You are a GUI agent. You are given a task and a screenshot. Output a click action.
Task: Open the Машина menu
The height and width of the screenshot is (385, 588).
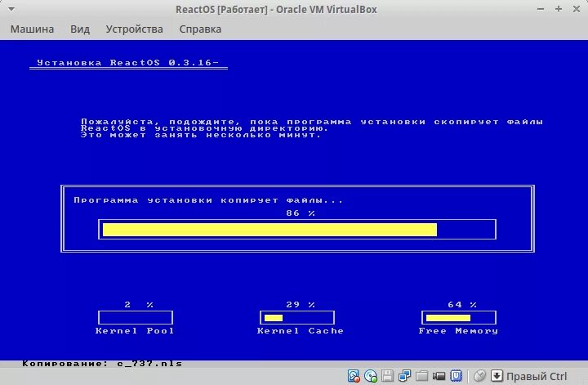pyautogui.click(x=32, y=29)
